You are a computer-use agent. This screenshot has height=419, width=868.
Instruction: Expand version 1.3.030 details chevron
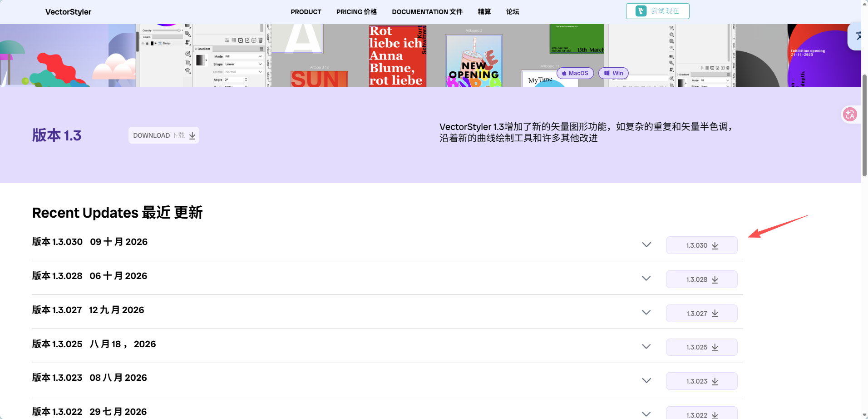(x=646, y=244)
